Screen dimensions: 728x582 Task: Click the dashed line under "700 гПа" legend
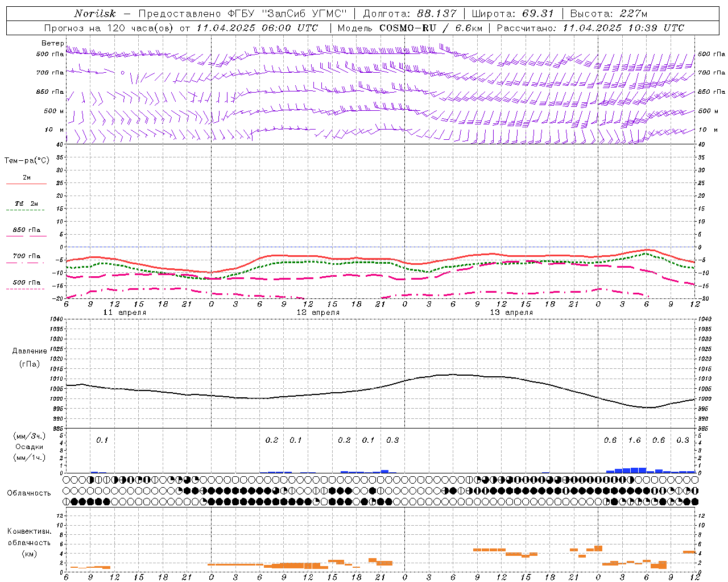click(x=26, y=263)
